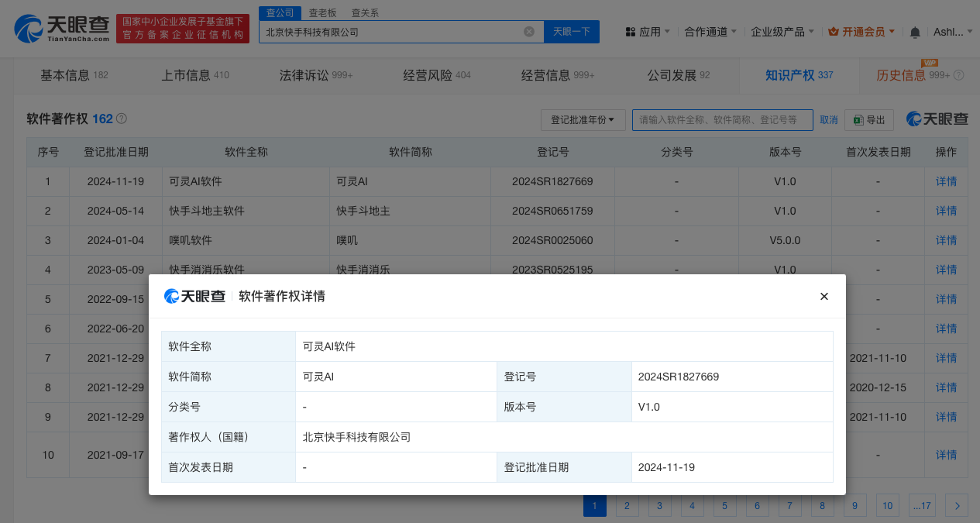Image resolution: width=980 pixels, height=523 pixels.
Task: Click the 天眼一下 search button
Action: pos(572,32)
